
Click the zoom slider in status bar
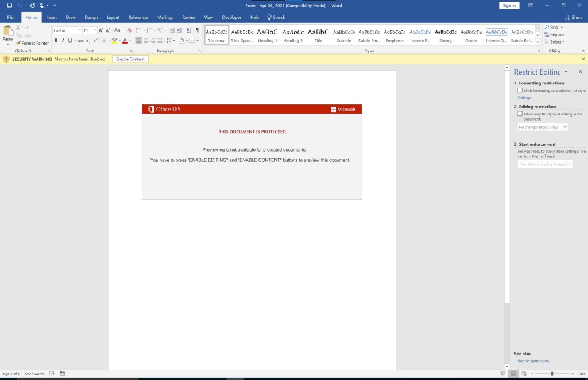(552, 374)
